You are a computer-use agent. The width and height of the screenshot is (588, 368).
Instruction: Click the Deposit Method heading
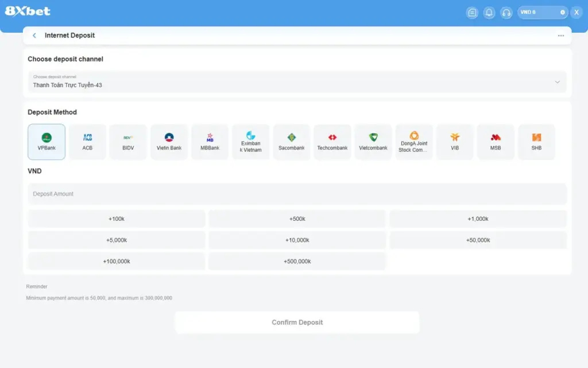[x=52, y=112]
